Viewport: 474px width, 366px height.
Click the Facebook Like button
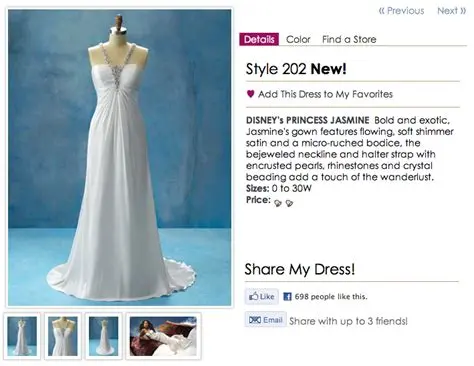[x=262, y=296]
